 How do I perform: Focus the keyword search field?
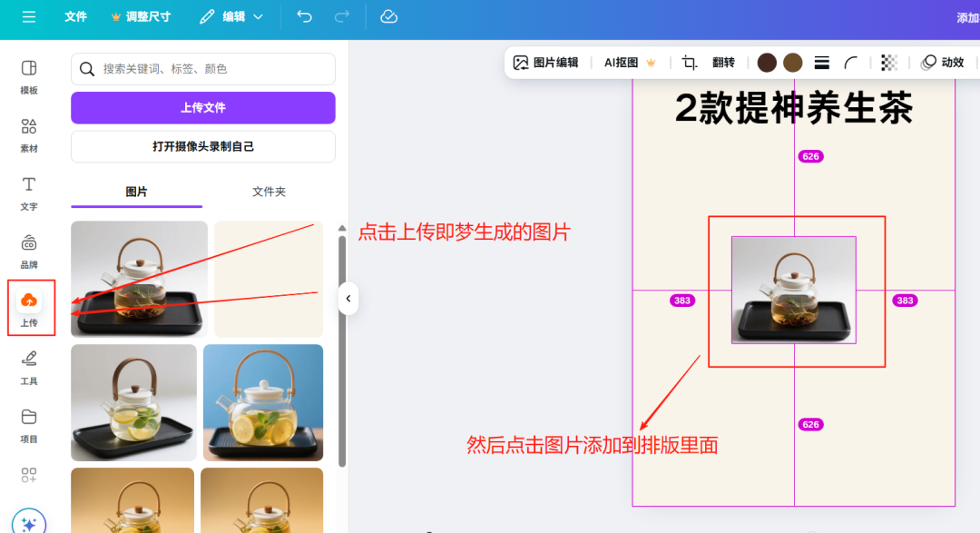click(203, 69)
